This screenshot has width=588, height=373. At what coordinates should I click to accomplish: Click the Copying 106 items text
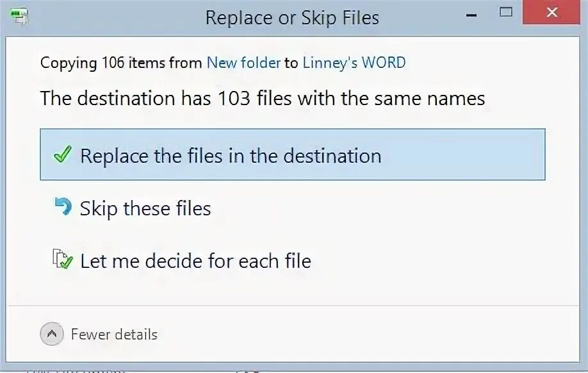[121, 63]
